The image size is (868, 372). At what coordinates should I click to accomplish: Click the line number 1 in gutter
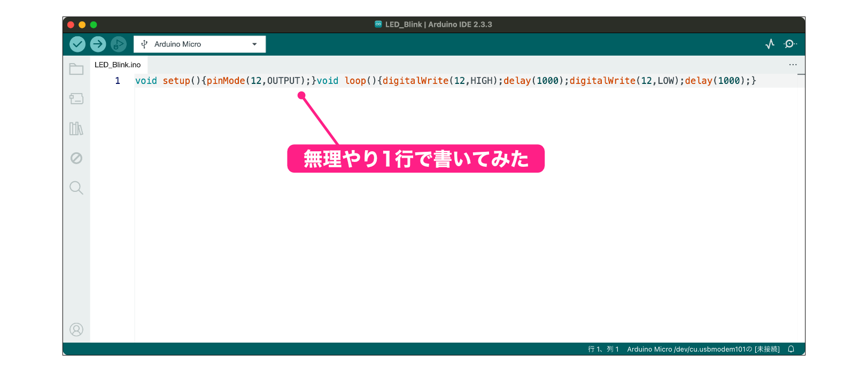click(118, 81)
